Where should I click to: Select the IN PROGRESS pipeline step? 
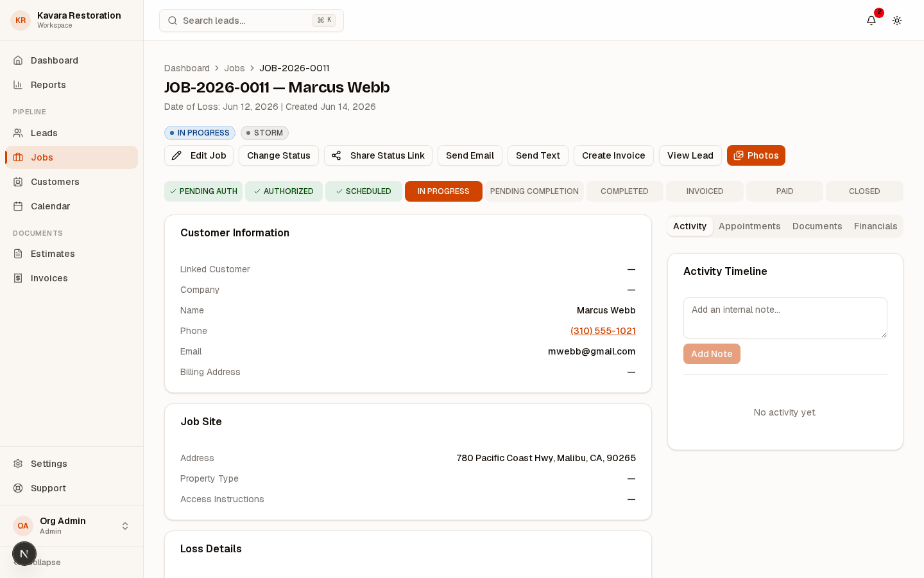click(443, 191)
